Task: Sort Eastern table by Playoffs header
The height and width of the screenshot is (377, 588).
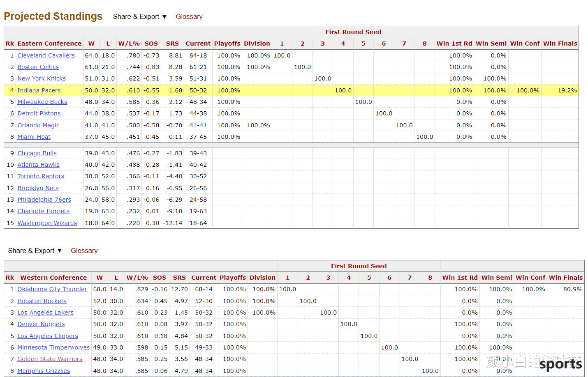Action: click(227, 44)
